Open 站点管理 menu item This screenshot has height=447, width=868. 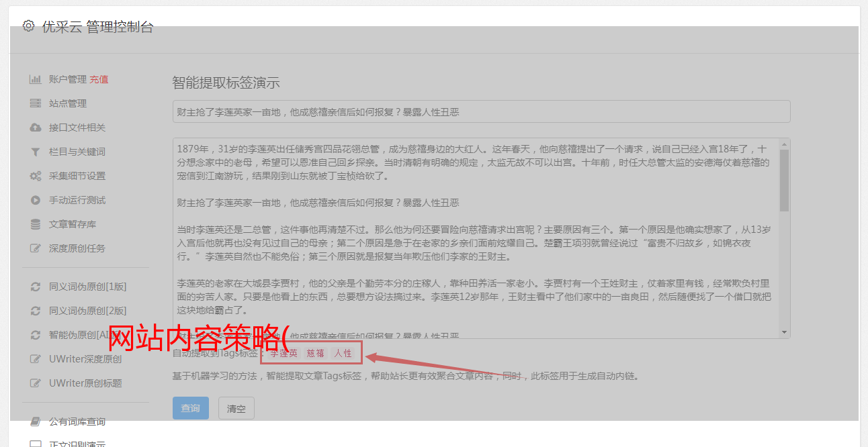(68, 103)
